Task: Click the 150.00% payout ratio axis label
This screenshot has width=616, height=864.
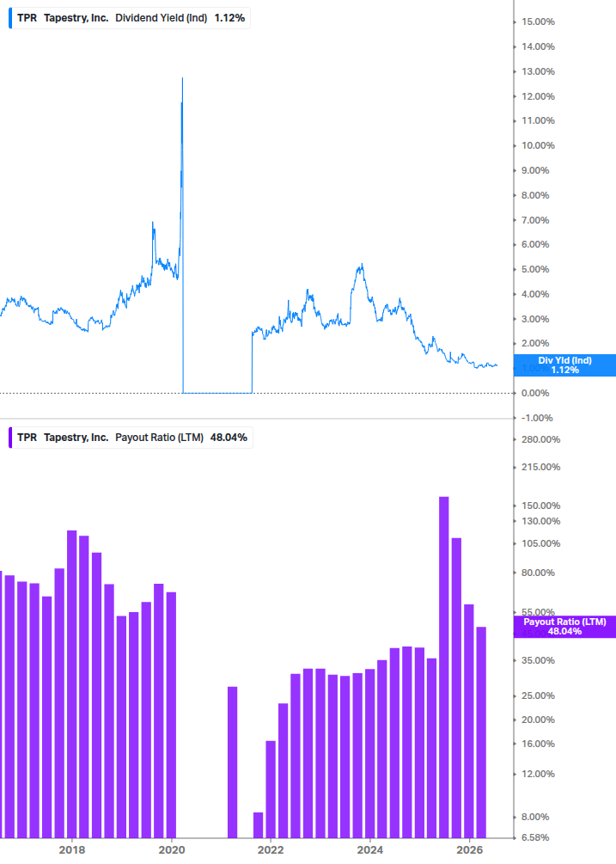Action: (540, 506)
